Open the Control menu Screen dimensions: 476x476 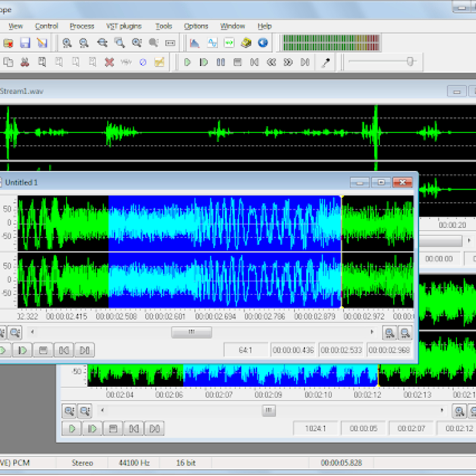point(46,26)
